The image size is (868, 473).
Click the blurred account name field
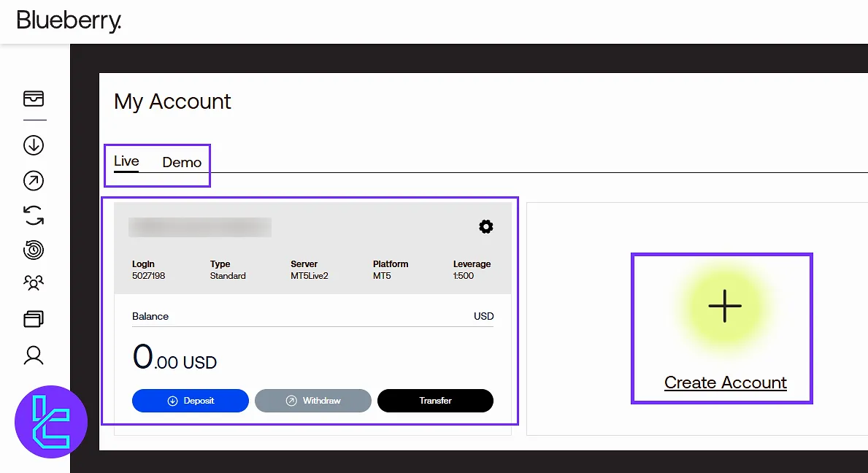(200, 227)
